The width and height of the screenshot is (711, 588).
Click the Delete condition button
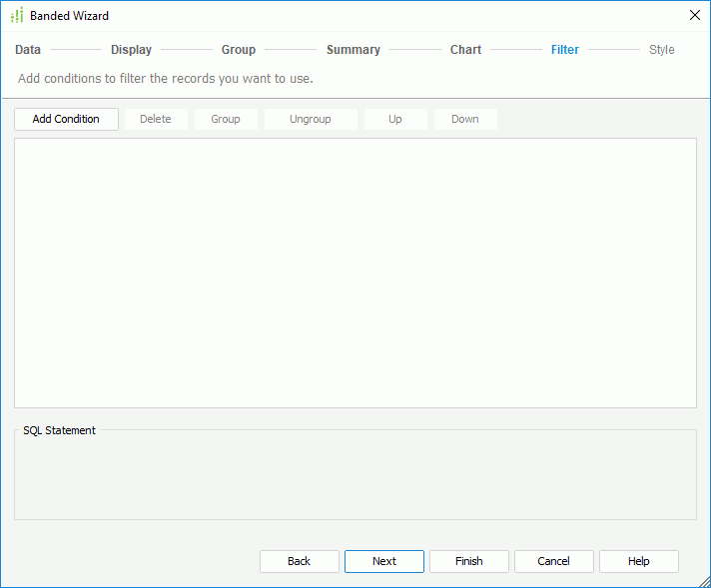click(156, 119)
